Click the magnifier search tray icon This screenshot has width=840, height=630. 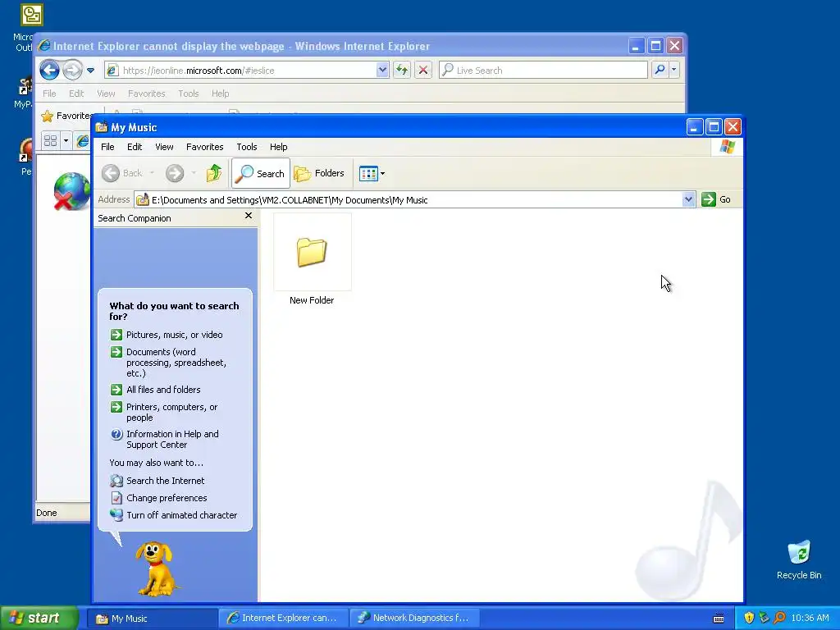point(779,619)
